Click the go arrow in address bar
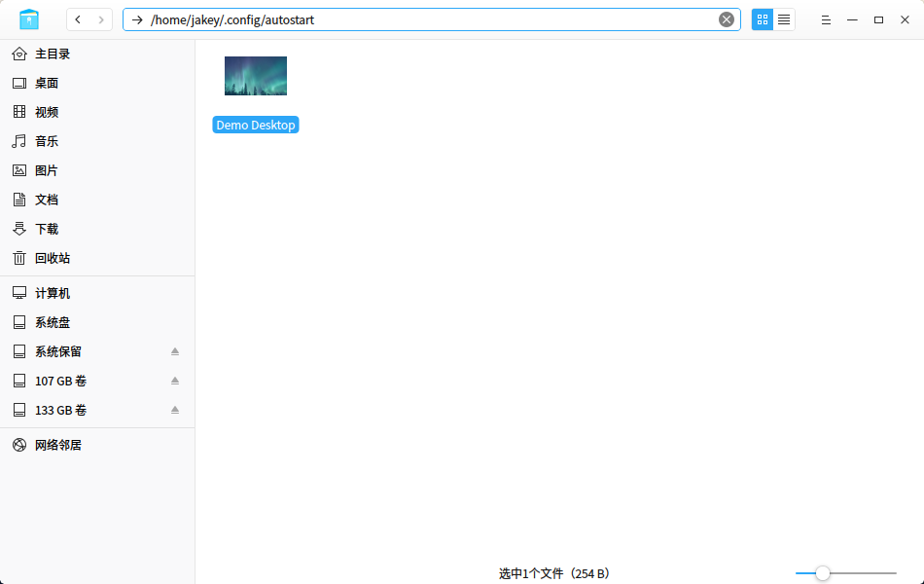The height and width of the screenshot is (584, 924). click(137, 19)
